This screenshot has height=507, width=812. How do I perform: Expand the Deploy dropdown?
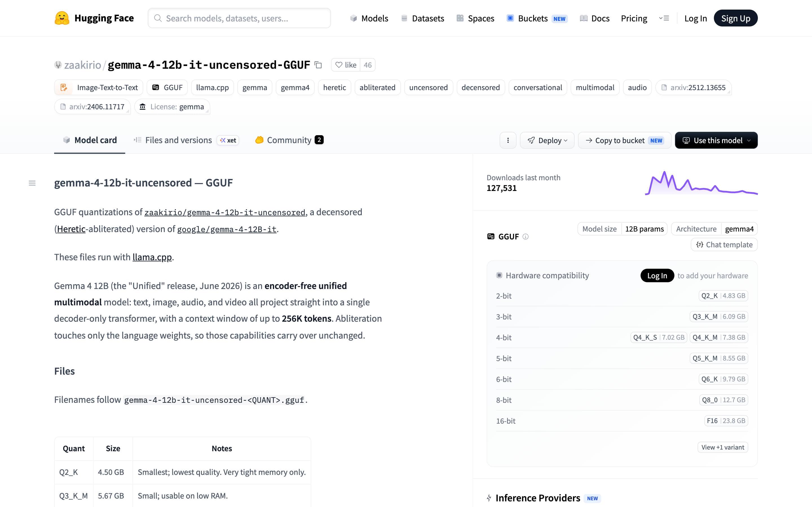(547, 140)
